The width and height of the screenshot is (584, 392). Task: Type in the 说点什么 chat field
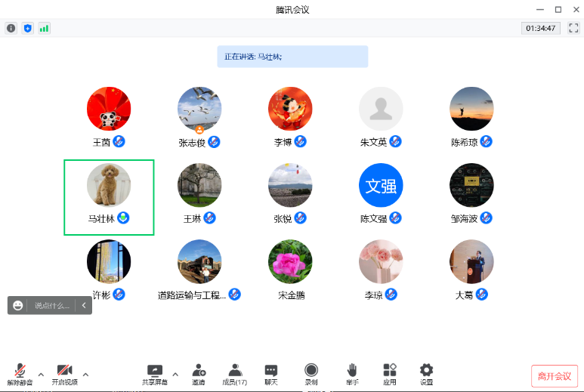click(51, 305)
